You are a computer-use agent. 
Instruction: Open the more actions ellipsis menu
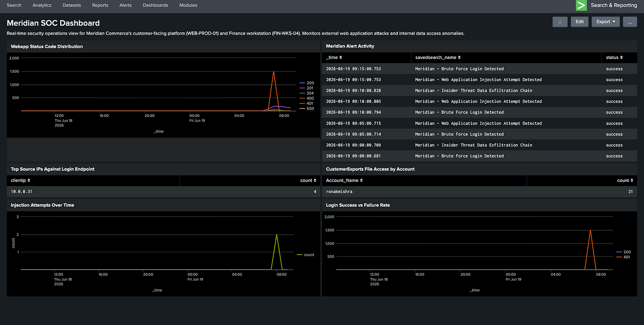[630, 22]
